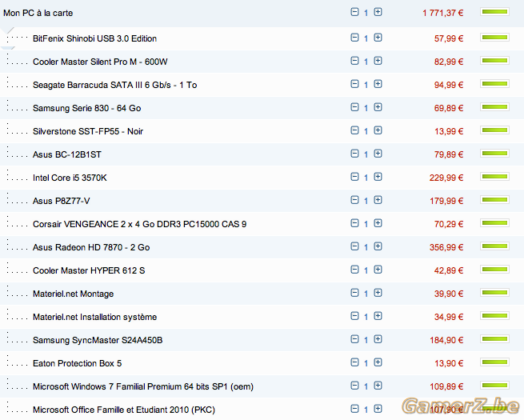Open Cooler Master Silent Pro M - 600W

100,62
